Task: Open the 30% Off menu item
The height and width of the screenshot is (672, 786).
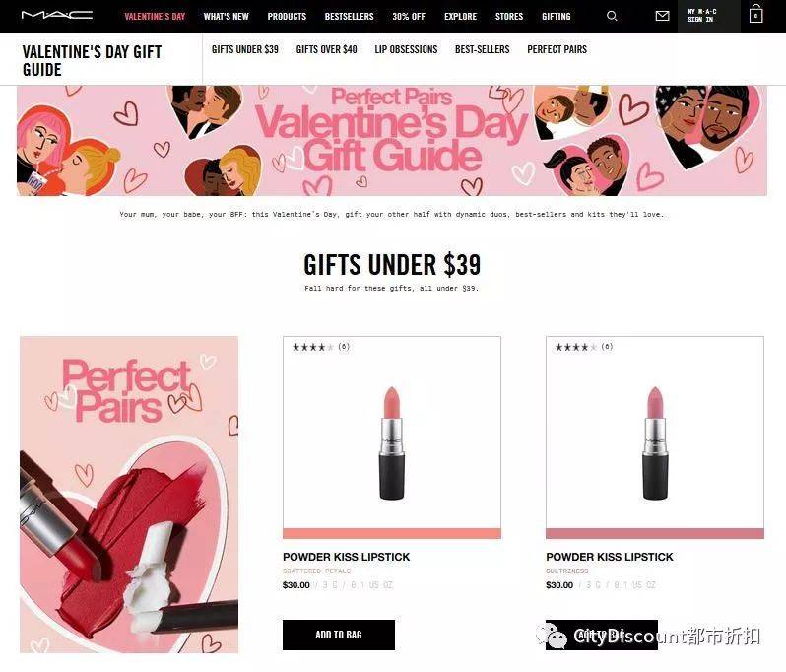Action: (x=409, y=16)
